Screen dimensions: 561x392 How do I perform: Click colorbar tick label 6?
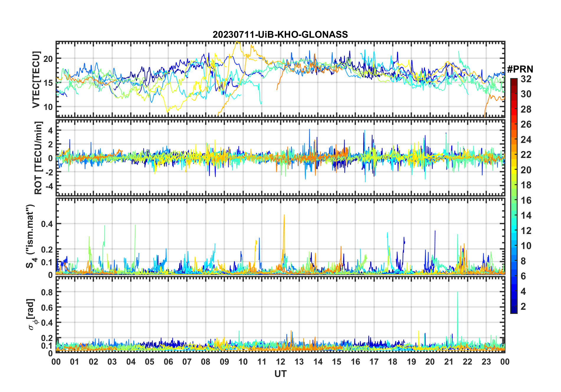point(523,276)
